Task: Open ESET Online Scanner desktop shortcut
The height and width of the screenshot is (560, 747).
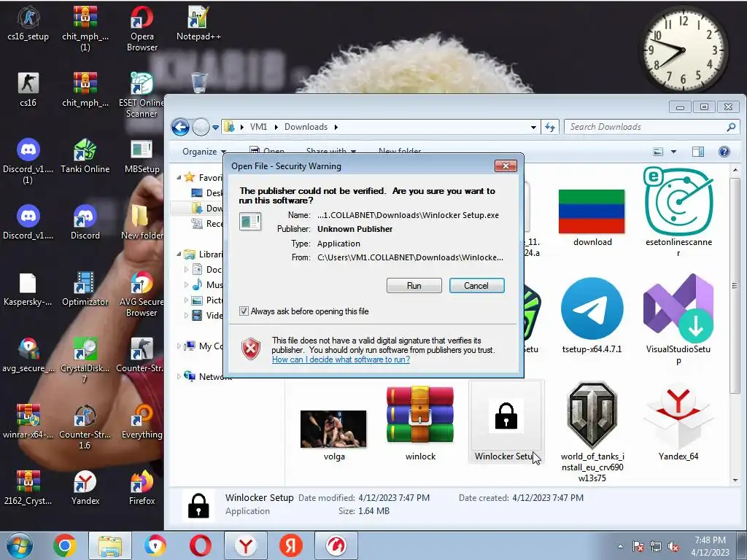Action: 142,94
